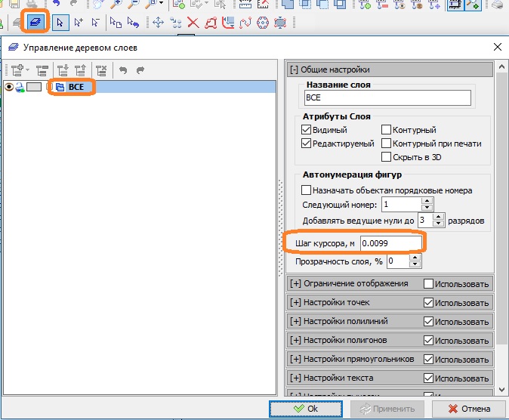Check the Скрыть в 3D option

click(x=386, y=157)
